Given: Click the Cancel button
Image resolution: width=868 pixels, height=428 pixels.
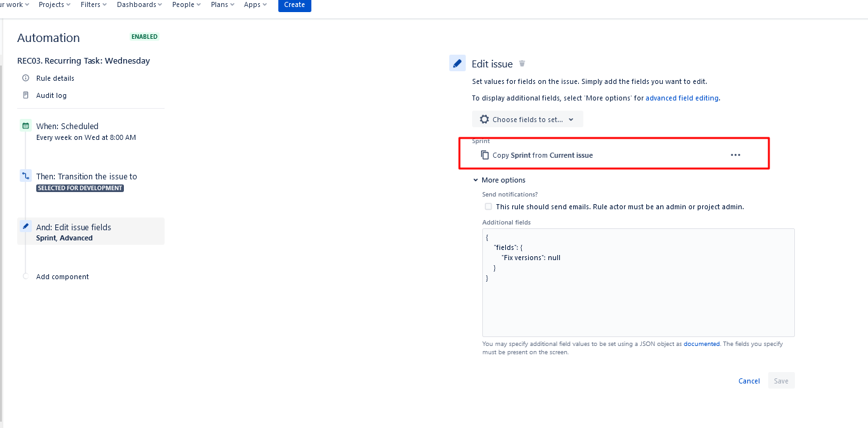Looking at the screenshot, I should [x=749, y=381].
